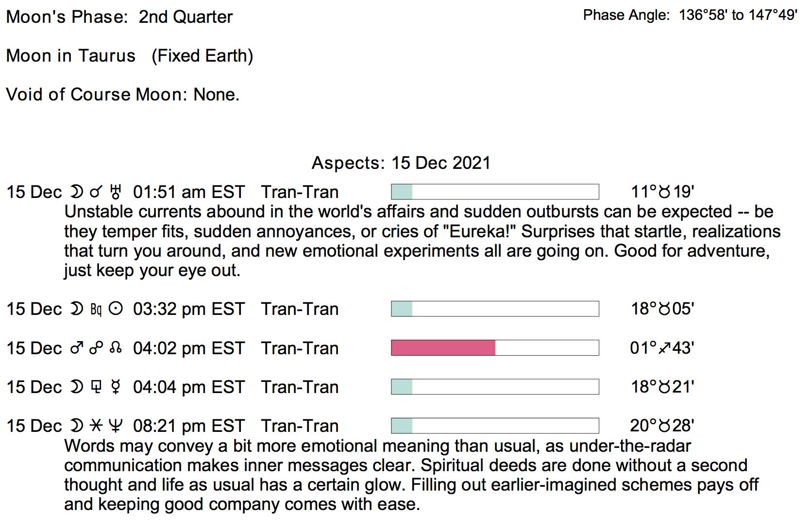Click the strength bar for the 08:21 pm aspect
The image size is (812, 526).
point(495,426)
